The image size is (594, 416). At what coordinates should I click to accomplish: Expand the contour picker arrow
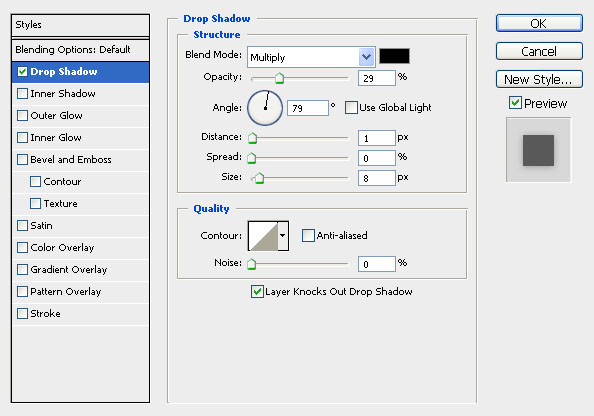pyautogui.click(x=283, y=236)
